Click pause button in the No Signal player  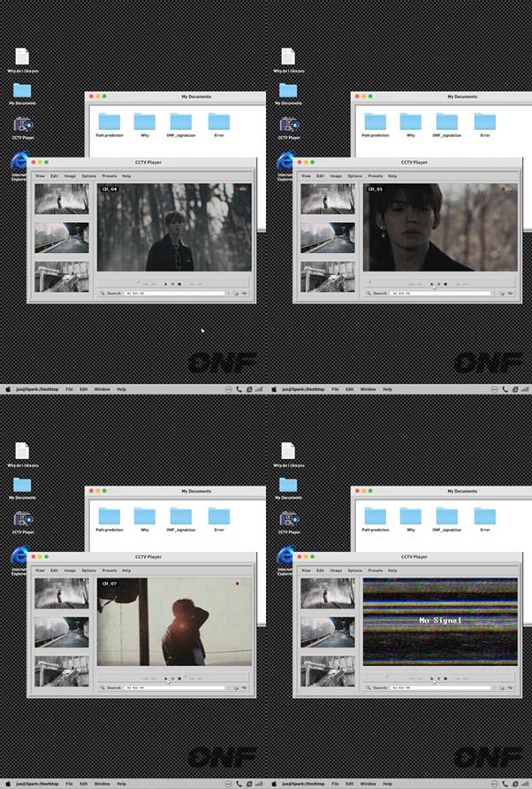click(438, 678)
